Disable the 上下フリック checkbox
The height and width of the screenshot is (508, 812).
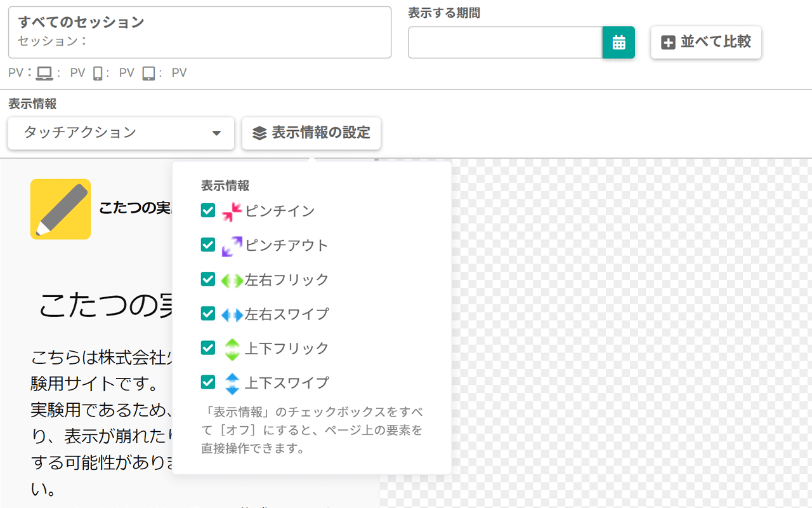[x=208, y=347]
